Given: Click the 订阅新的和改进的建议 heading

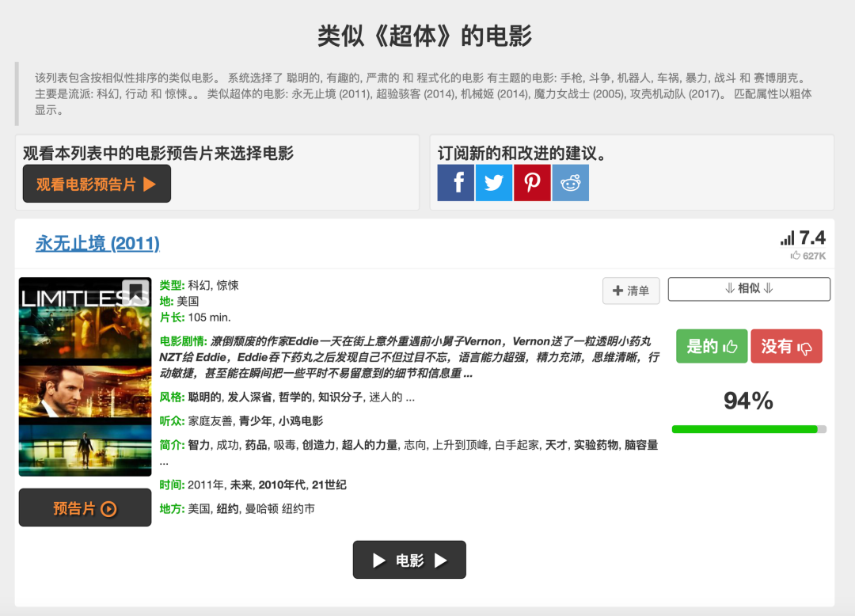Looking at the screenshot, I should (522, 153).
